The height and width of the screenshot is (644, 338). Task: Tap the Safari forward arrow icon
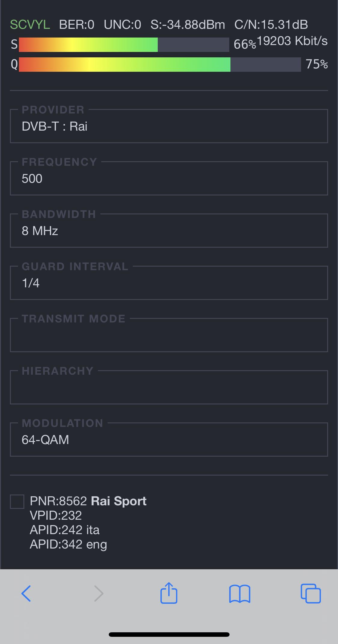tap(99, 594)
